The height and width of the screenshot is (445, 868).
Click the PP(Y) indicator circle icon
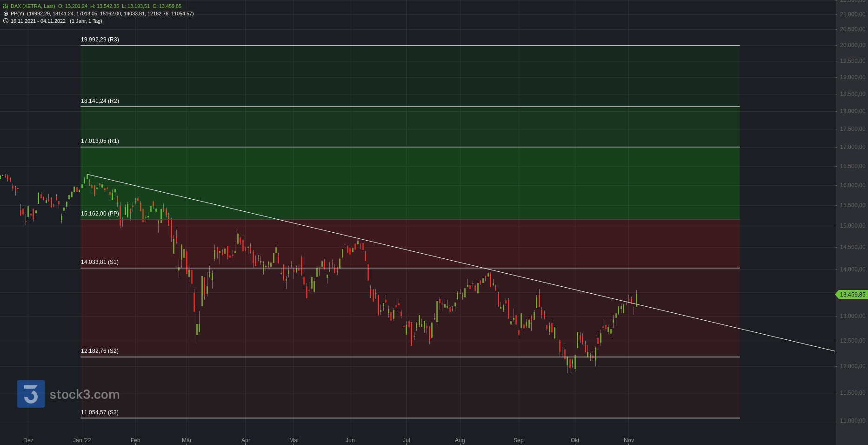pos(6,14)
